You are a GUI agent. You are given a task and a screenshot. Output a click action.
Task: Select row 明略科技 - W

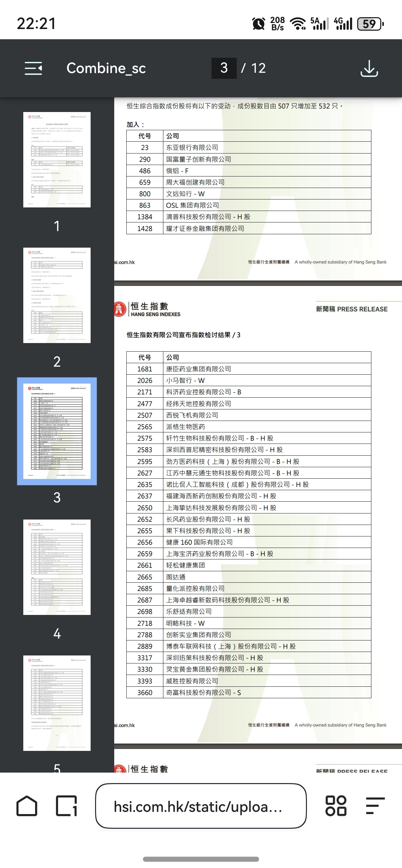tap(249, 623)
